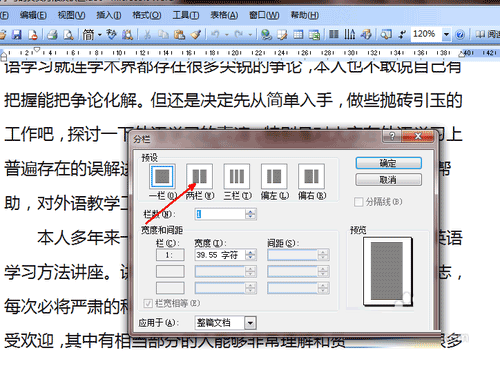Click the Undo arrow icon
This screenshot has width=500, height=366.
[216, 34]
